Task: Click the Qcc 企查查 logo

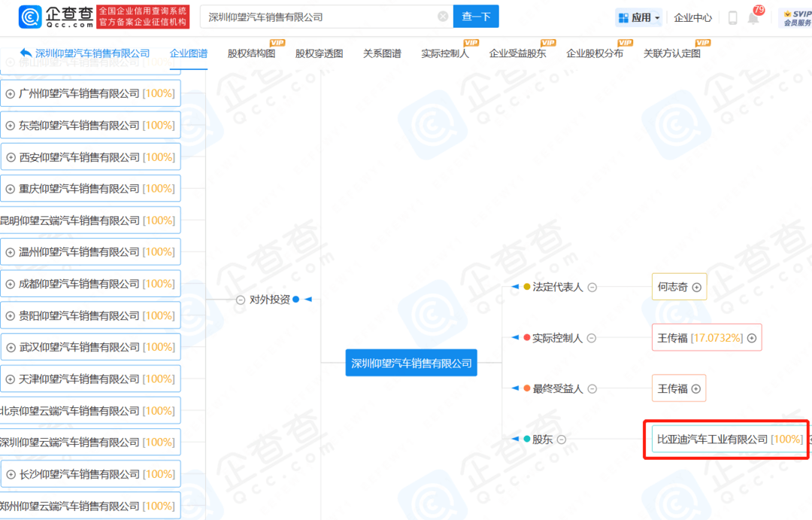Action: [56, 17]
